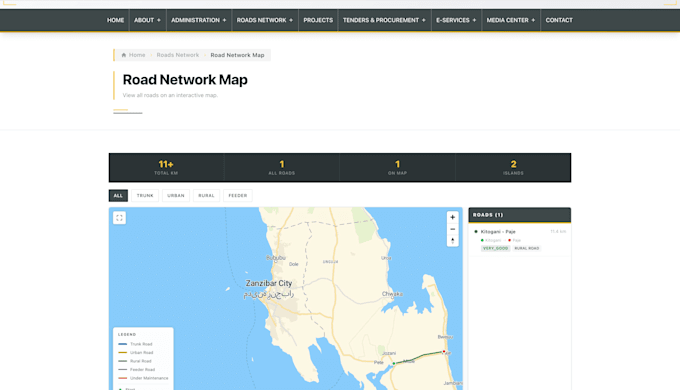This screenshot has width=680, height=390.
Task: Click the ALL ROADS statistic
Action: [x=282, y=167]
